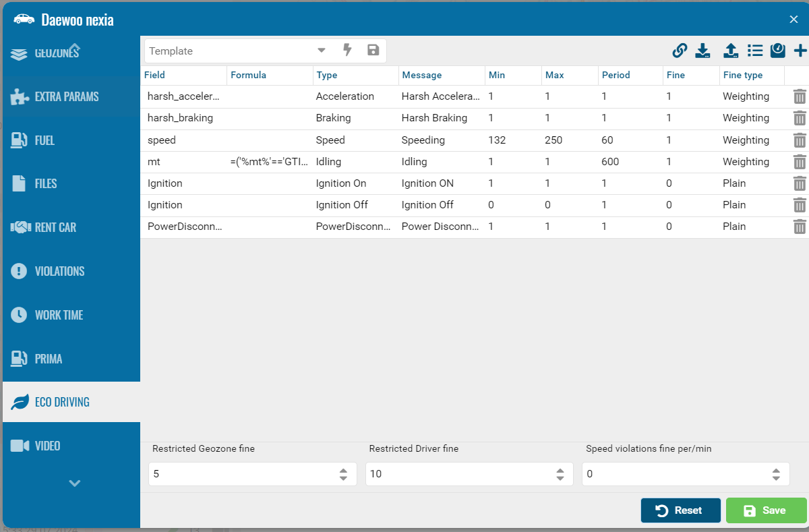Delete the speed row with trash icon

800,140
